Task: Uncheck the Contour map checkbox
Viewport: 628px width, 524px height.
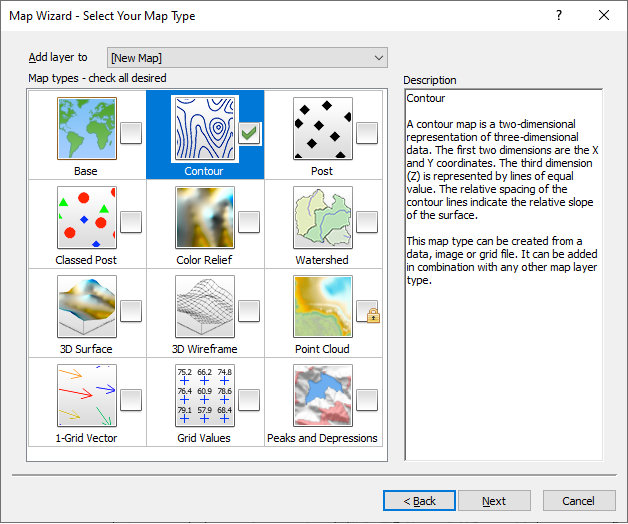Action: pyautogui.click(x=249, y=133)
